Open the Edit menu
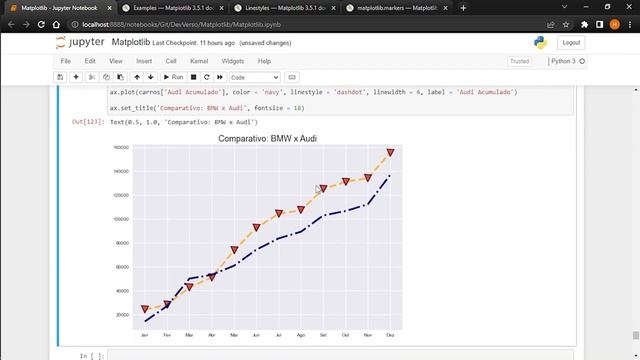Image resolution: width=640 pixels, height=360 pixels. (x=90, y=61)
